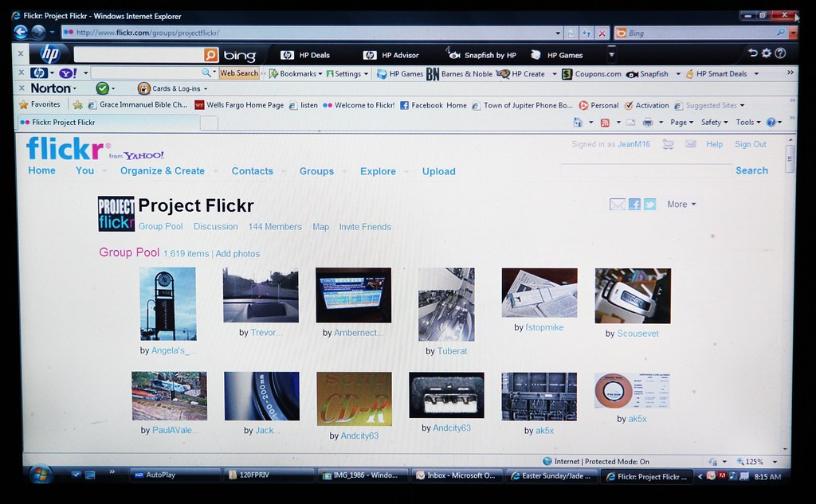Viewport: 816px width, 504px height.
Task: Open the Facebook Home favorite
Action: pos(433,105)
